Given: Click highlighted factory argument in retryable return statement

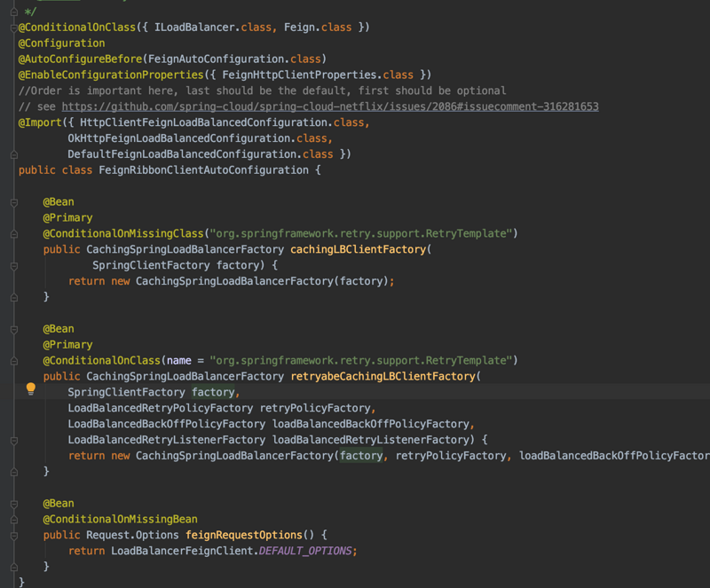Looking at the screenshot, I should pos(361,455).
